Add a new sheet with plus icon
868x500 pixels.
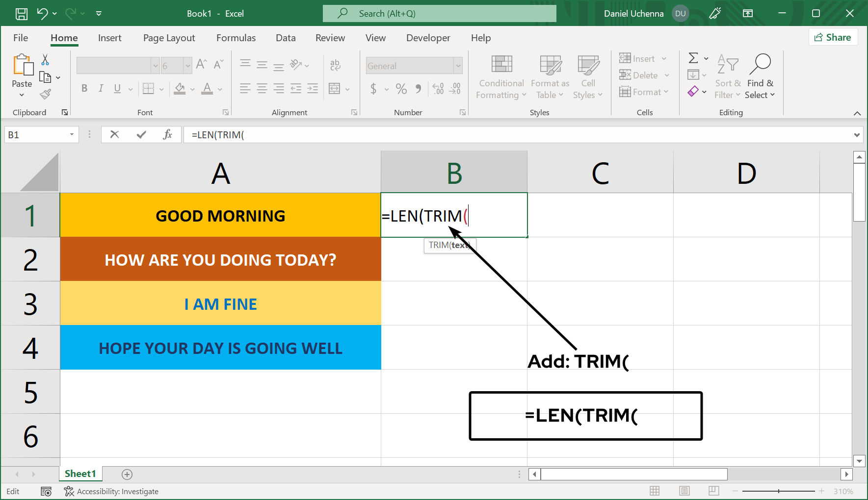pos(127,474)
